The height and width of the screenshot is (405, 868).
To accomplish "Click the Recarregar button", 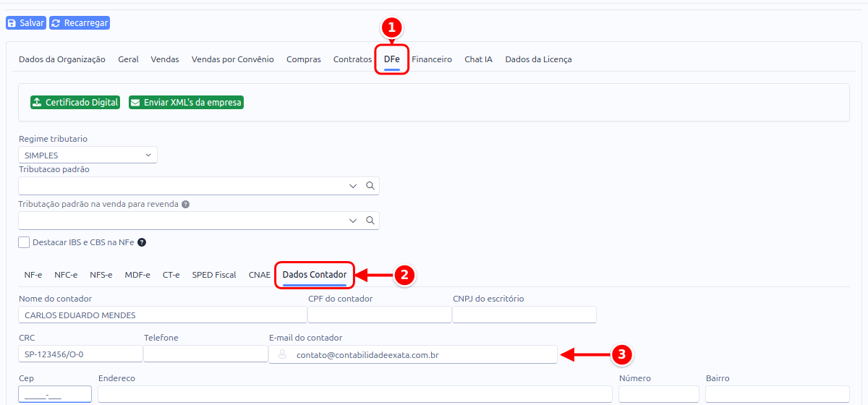I will [80, 23].
